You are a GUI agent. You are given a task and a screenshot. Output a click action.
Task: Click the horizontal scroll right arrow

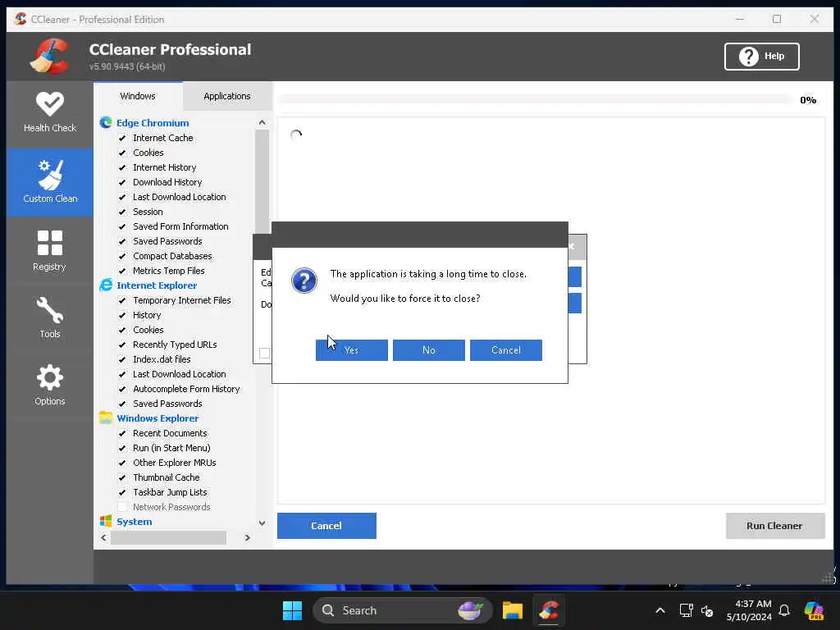click(247, 537)
